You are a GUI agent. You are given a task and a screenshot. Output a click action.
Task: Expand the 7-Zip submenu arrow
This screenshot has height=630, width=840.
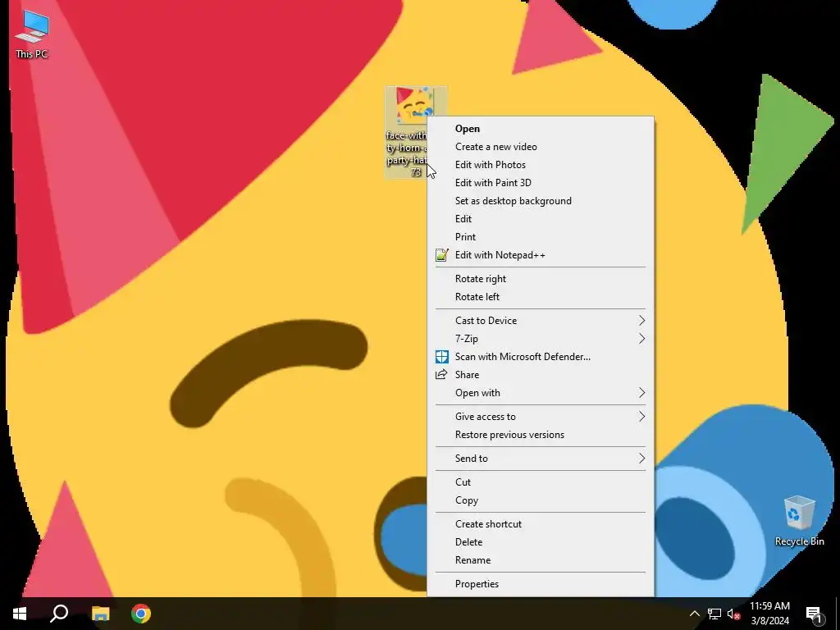(x=641, y=339)
